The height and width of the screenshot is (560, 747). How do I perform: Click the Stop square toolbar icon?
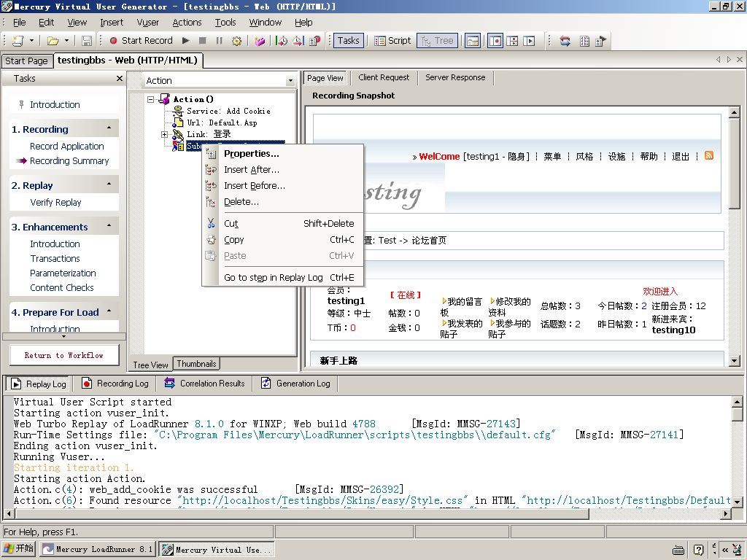click(x=203, y=41)
